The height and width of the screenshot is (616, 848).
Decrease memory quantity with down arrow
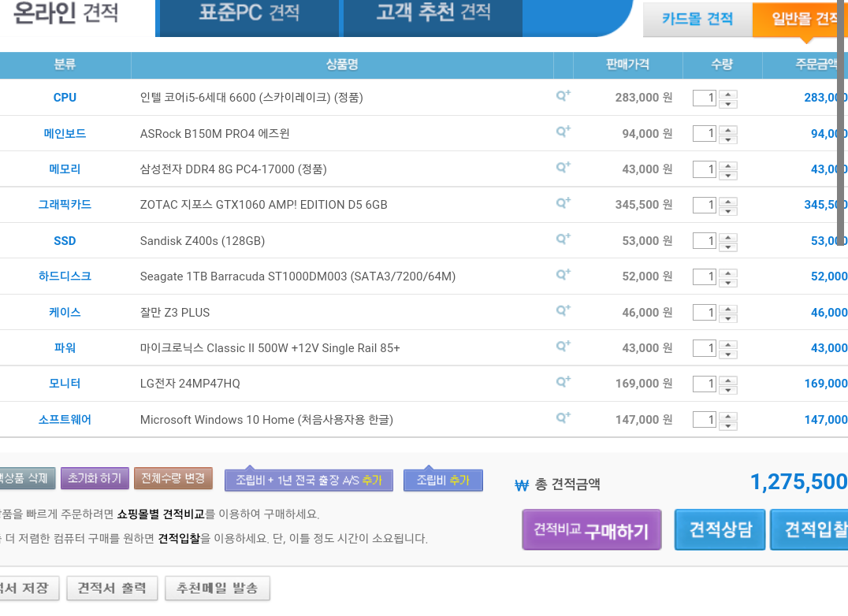[x=728, y=175]
